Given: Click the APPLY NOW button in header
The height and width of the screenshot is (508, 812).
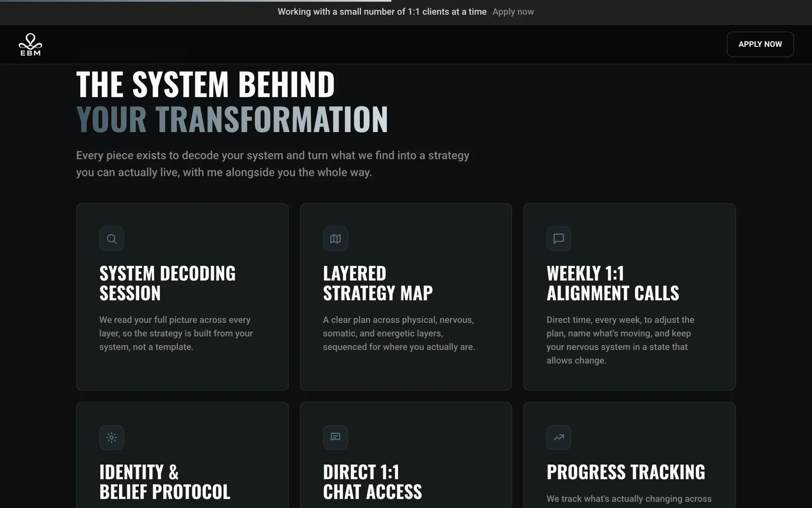Looking at the screenshot, I should click(x=760, y=44).
